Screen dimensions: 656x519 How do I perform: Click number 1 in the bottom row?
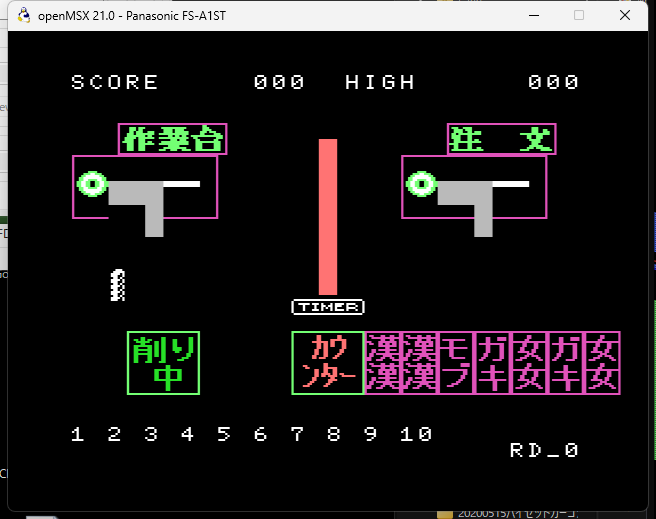click(x=78, y=434)
